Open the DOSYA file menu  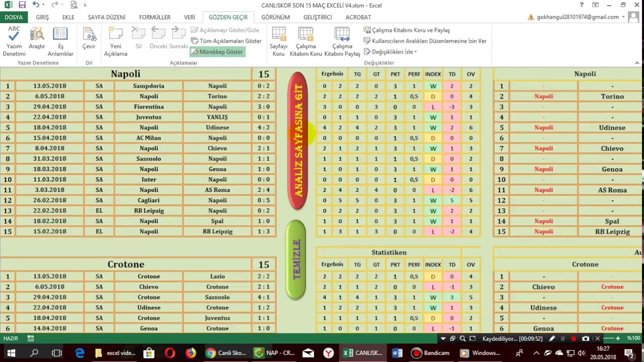point(14,17)
